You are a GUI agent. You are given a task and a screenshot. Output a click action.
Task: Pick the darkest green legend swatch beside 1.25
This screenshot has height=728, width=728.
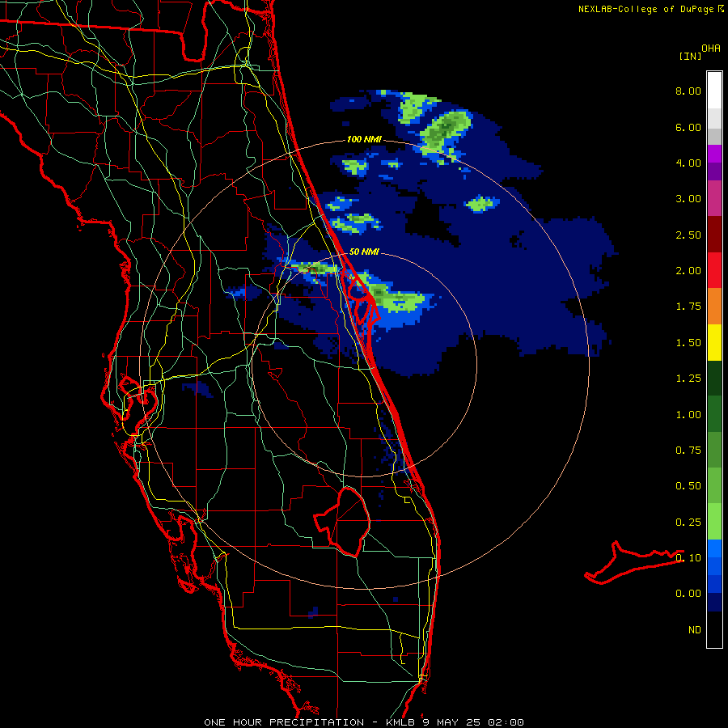pos(714,378)
